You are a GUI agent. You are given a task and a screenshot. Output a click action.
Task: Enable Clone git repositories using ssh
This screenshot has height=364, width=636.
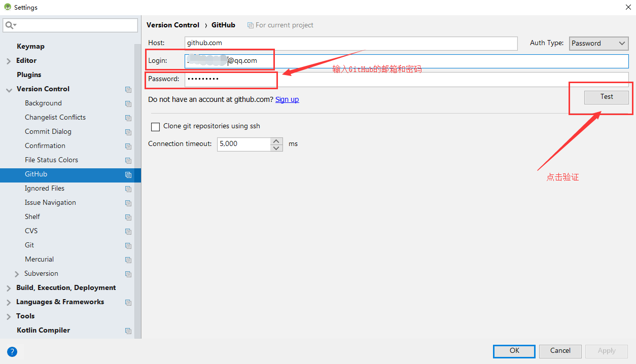155,126
